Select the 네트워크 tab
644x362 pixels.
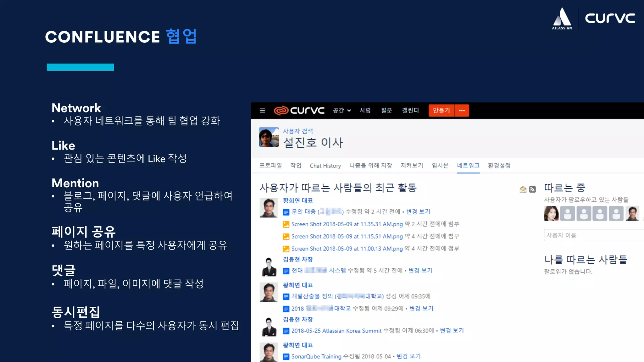coord(468,166)
